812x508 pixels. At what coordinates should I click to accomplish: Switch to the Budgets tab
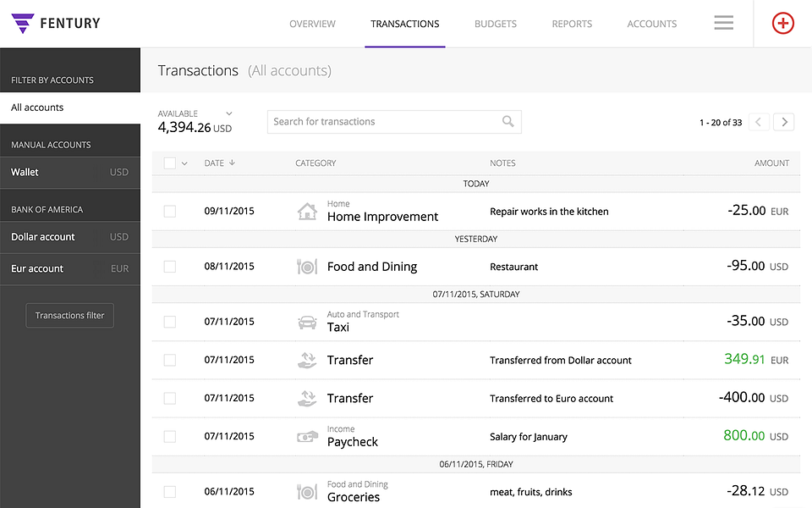tap(496, 24)
